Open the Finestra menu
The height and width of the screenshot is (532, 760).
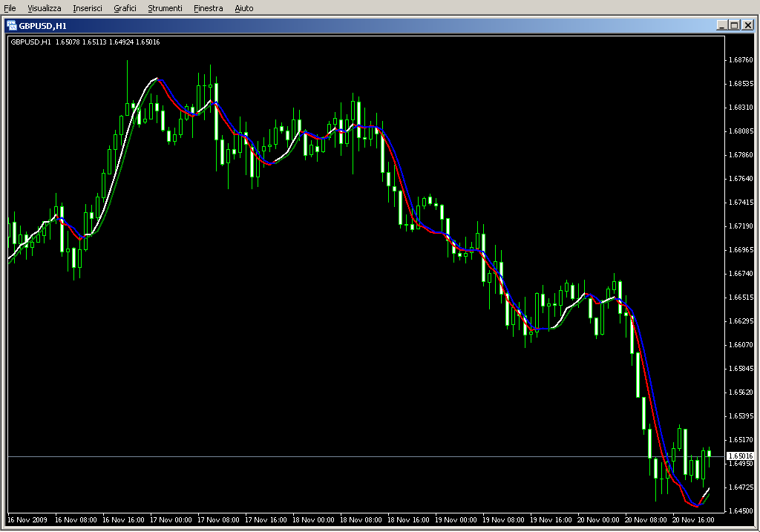[x=208, y=8]
